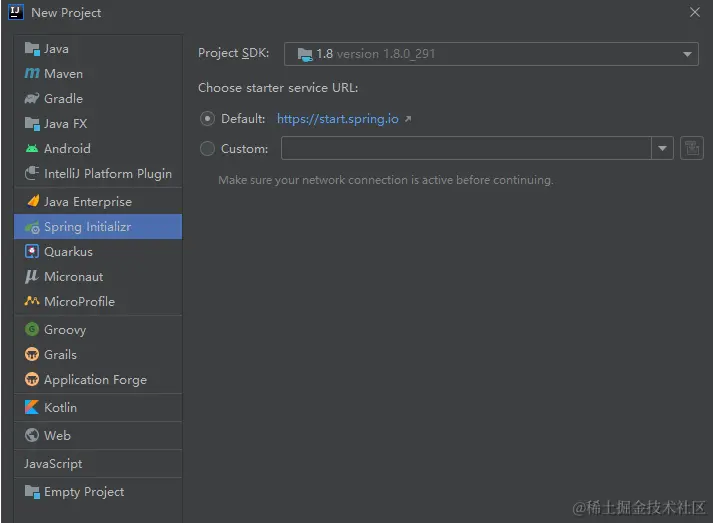Select the 'Spring Initializr' list label
Screen dimensions: 713x523
point(88,226)
